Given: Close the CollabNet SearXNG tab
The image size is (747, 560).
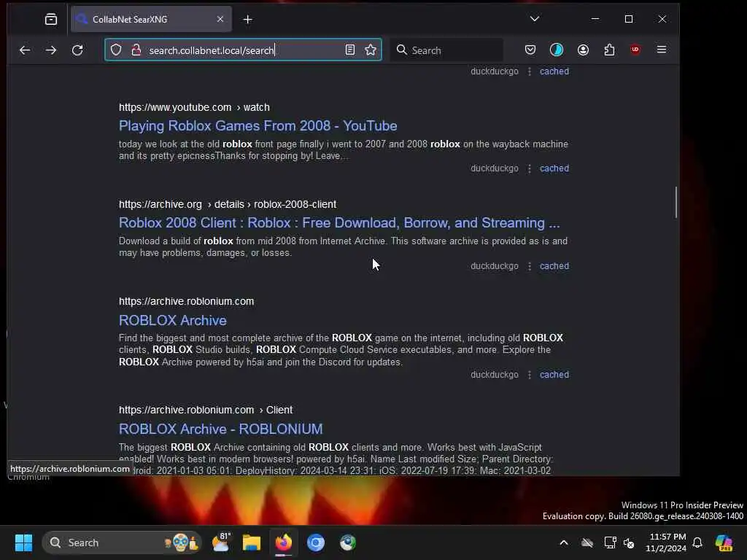Looking at the screenshot, I should [220, 19].
